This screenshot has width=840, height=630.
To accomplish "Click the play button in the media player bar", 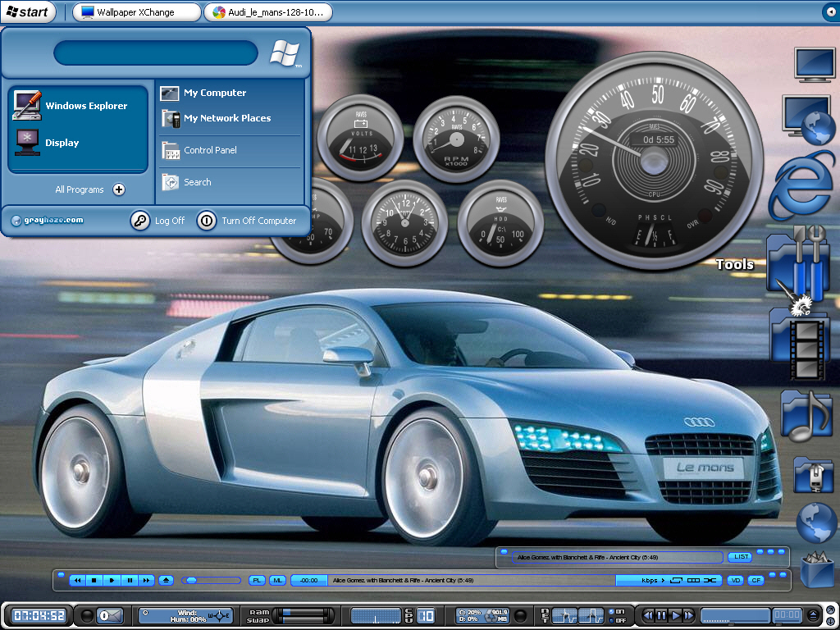I will point(112,580).
